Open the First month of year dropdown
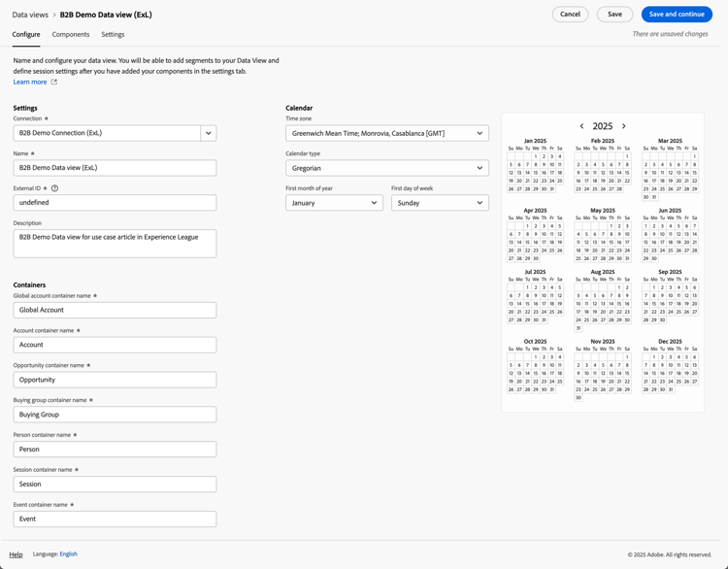Screen dimensions: 728x569 (334, 203)
